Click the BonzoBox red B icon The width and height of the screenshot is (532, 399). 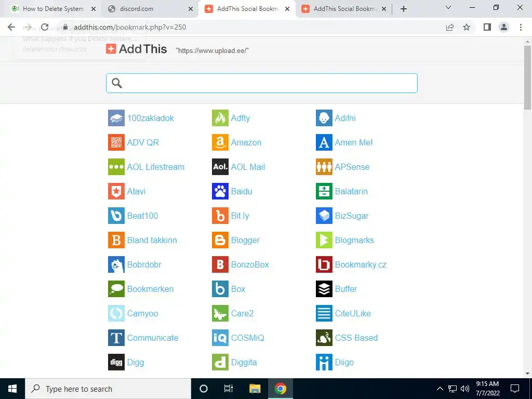coord(220,264)
